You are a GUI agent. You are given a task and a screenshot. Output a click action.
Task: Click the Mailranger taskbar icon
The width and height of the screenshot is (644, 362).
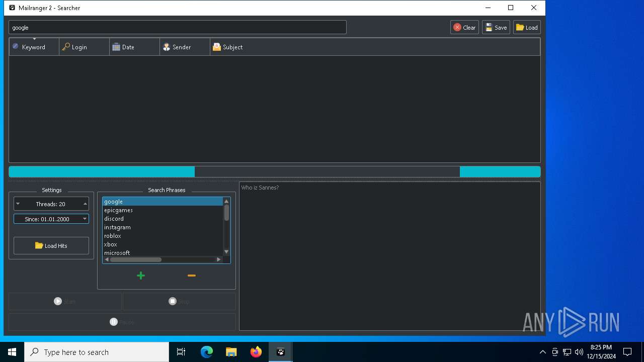click(x=281, y=352)
